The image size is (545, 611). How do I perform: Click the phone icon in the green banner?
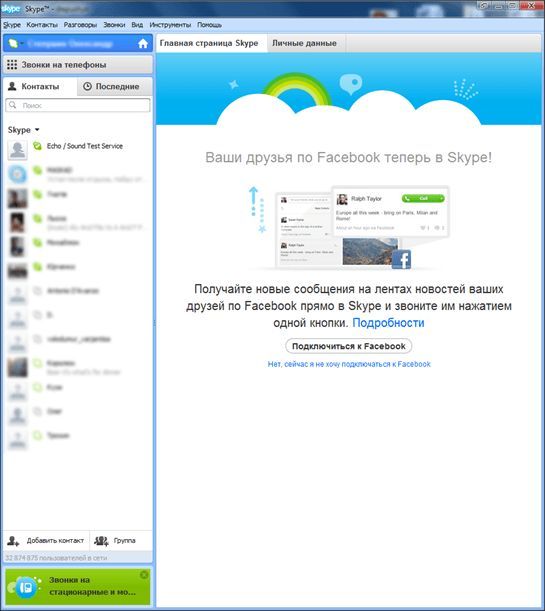(26, 587)
